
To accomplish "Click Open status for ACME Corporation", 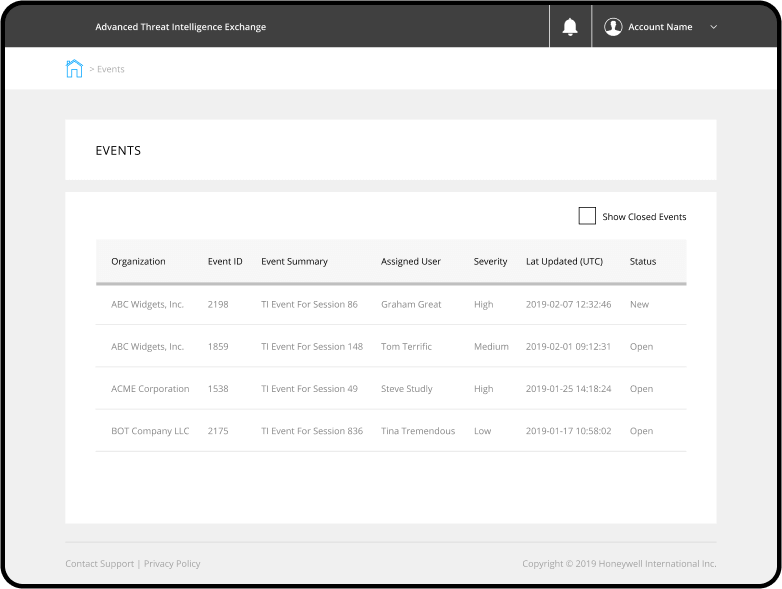I will coord(641,389).
